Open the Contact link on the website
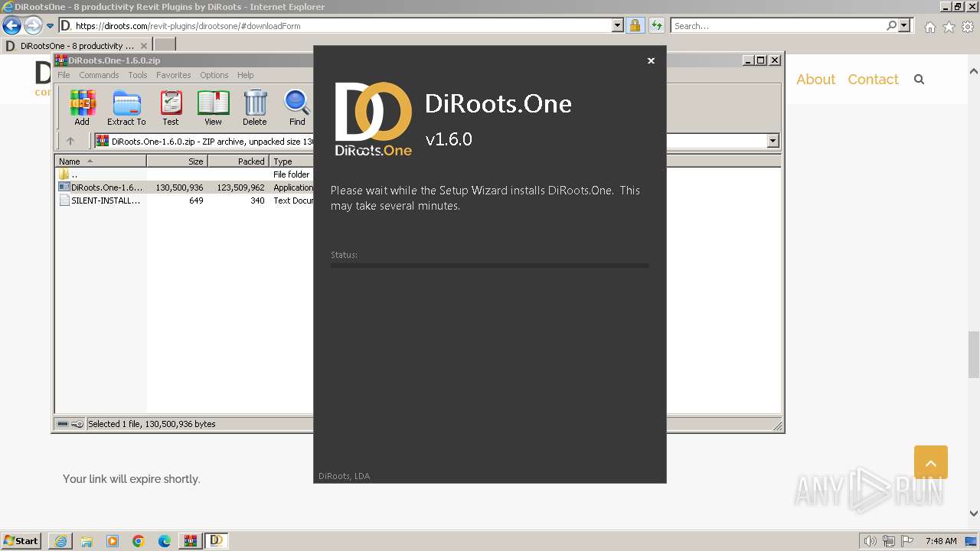This screenshot has height=551, width=980. [x=873, y=79]
